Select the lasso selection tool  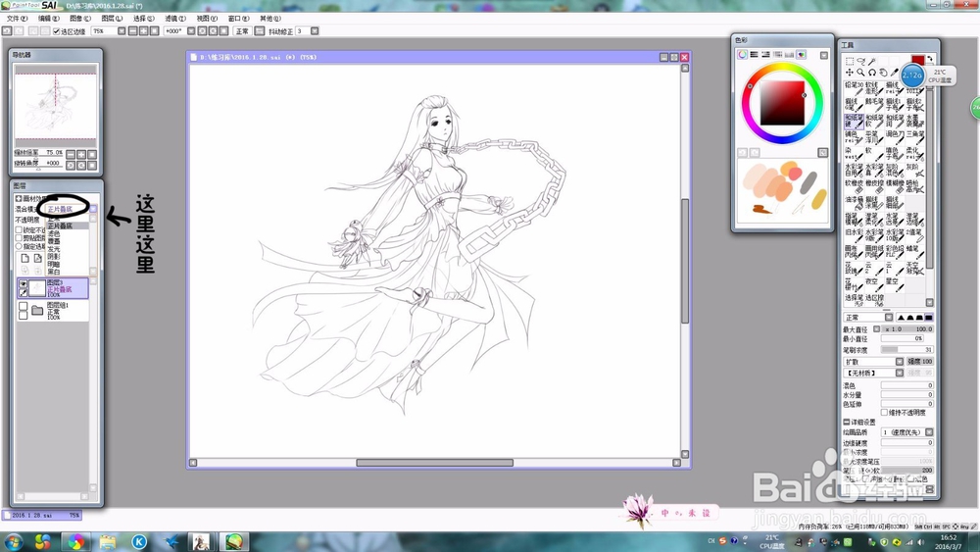(860, 61)
